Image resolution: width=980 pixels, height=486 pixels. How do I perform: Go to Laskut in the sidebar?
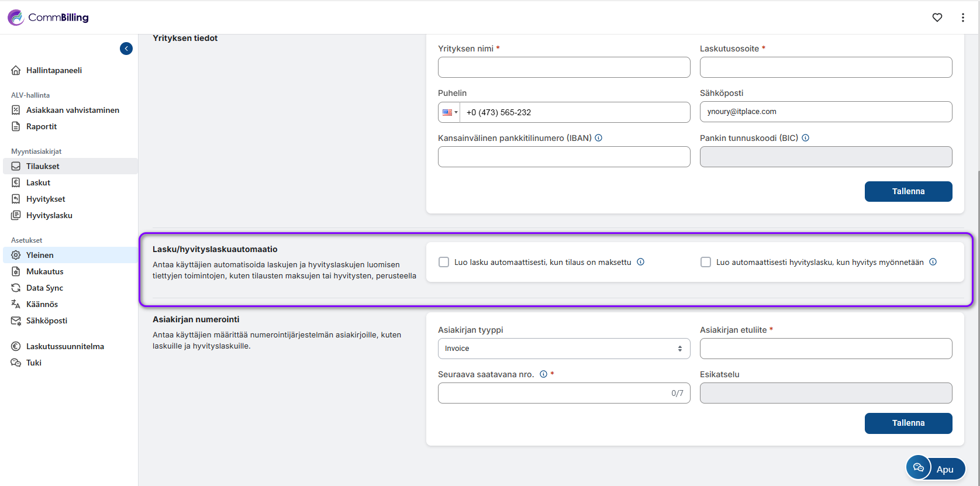click(38, 182)
